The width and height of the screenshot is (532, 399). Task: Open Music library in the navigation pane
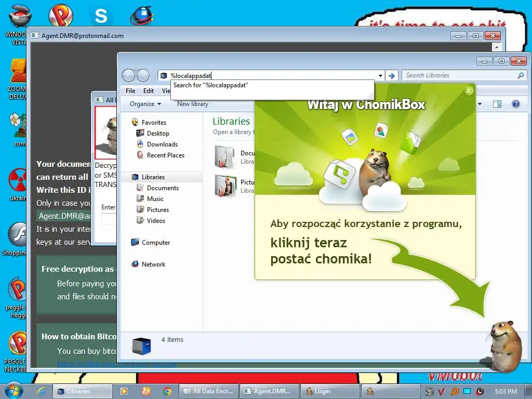155,198
